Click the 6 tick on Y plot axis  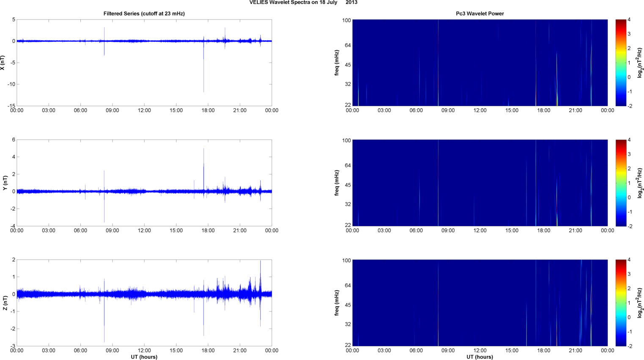(x=14, y=140)
